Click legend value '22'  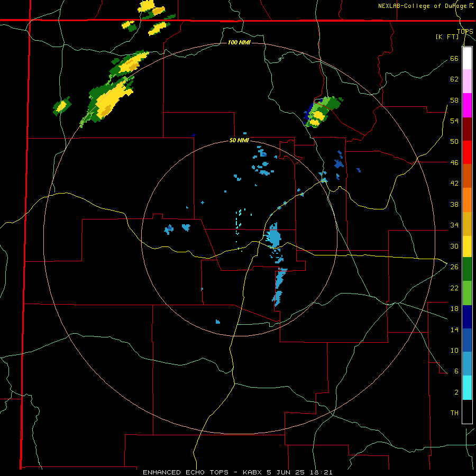(x=454, y=288)
